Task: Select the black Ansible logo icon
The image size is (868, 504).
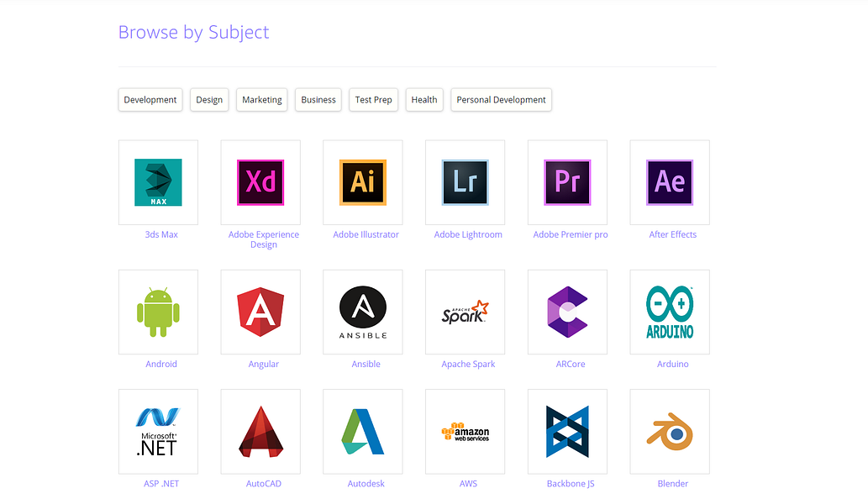Action: [x=363, y=312]
